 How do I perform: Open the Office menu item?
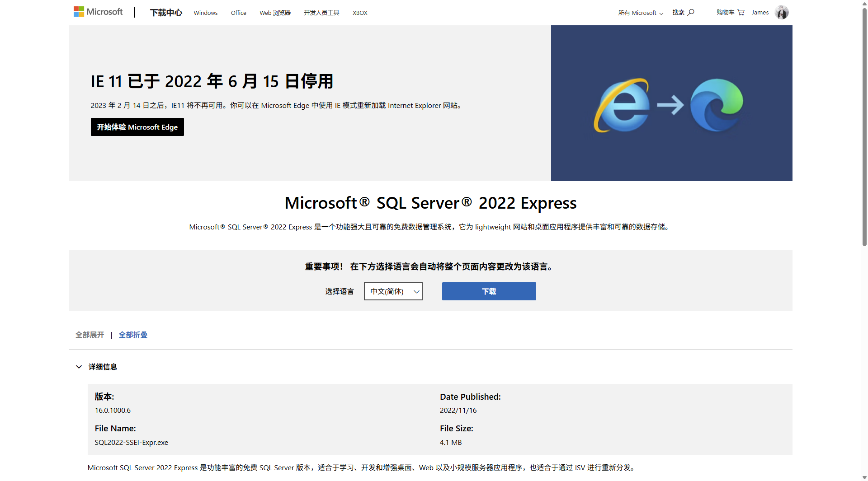click(239, 13)
